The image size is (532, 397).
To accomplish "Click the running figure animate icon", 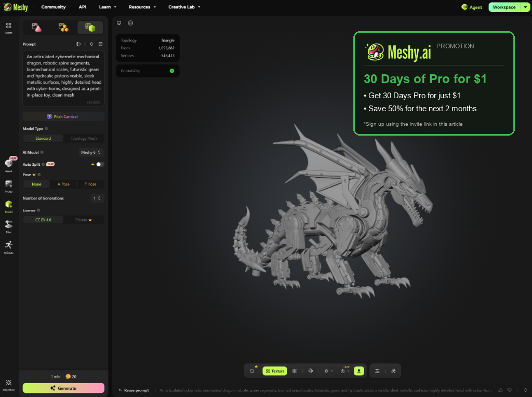I will (393, 371).
